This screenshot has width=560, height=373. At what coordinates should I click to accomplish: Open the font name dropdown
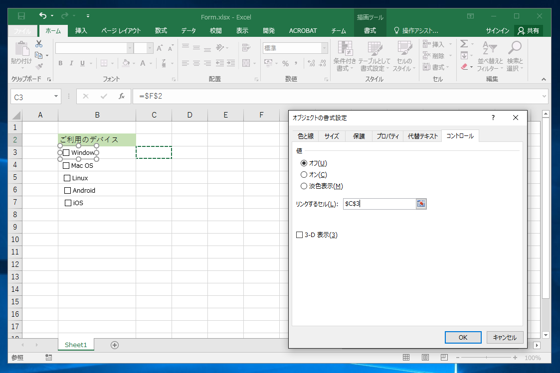pos(130,48)
